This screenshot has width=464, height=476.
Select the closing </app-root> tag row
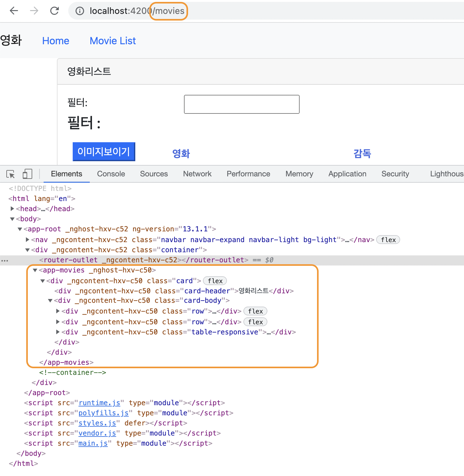pos(47,393)
